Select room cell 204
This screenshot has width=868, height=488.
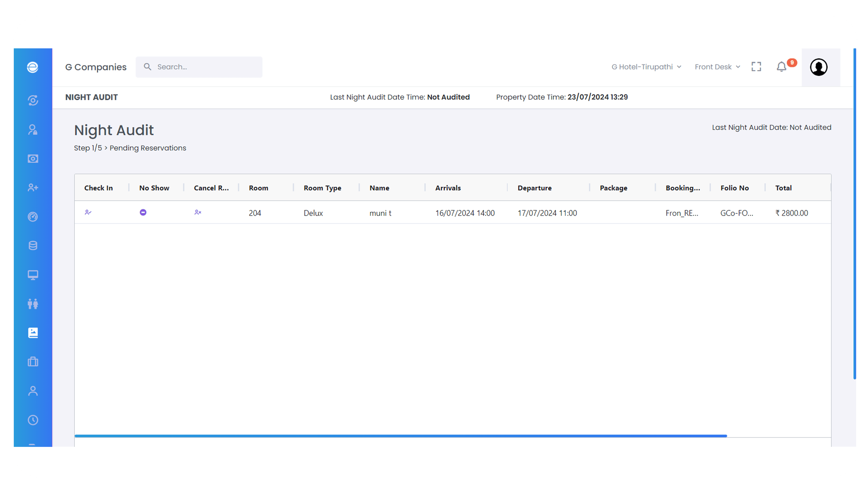coord(255,213)
